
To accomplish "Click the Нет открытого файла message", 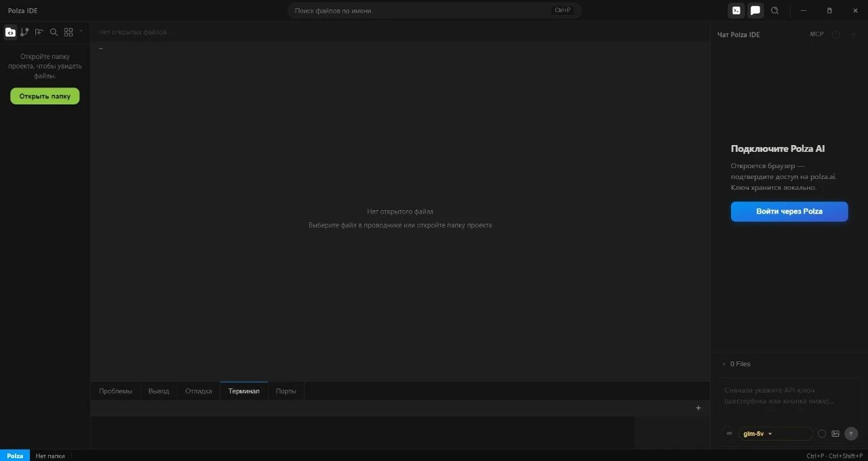I will coord(400,212).
